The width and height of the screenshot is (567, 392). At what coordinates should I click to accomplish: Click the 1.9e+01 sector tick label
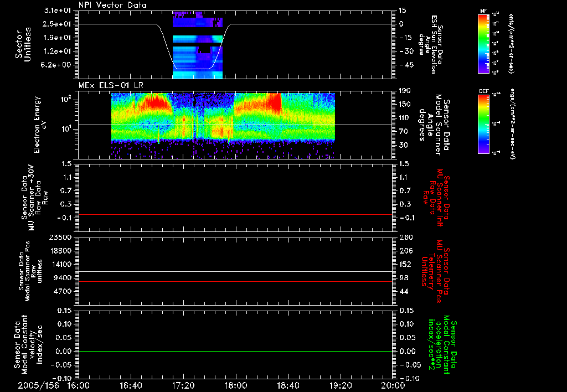pyautogui.click(x=58, y=38)
